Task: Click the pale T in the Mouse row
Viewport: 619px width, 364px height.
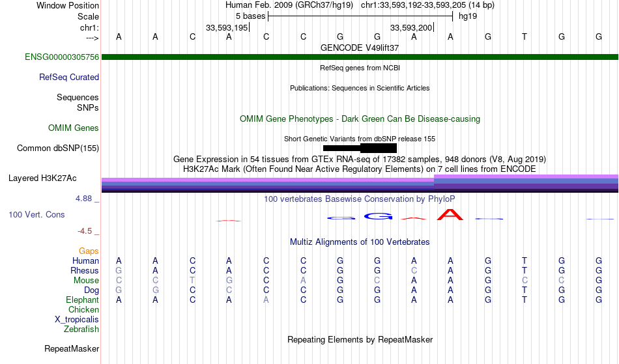Action: coord(192,281)
